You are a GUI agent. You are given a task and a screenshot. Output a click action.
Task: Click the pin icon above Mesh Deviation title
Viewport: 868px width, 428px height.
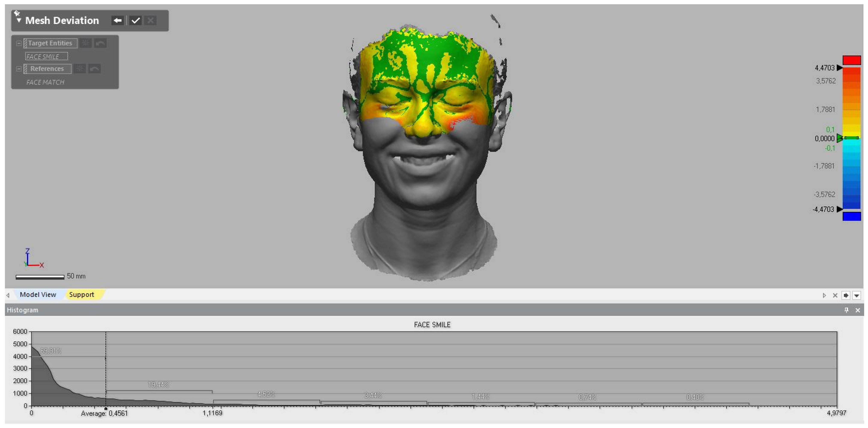17,13
